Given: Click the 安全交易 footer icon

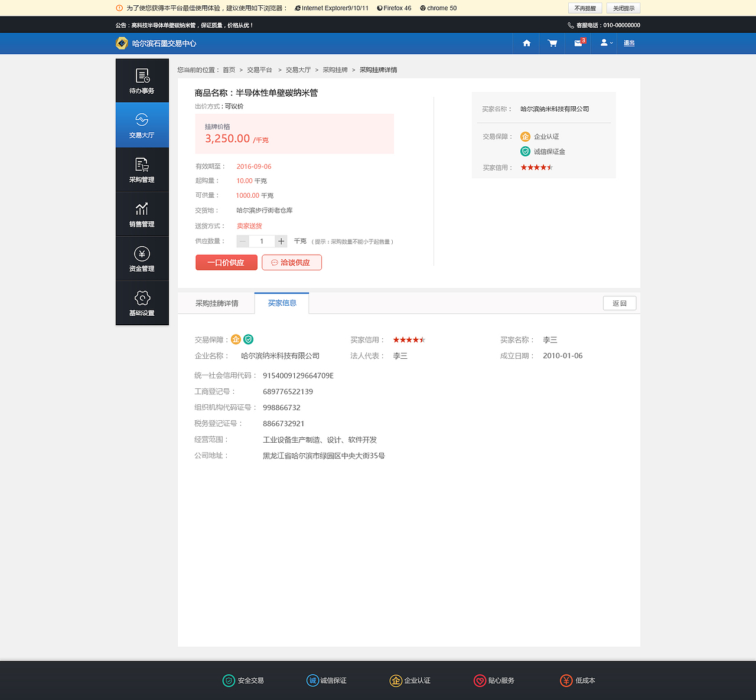Looking at the screenshot, I should point(229,681).
